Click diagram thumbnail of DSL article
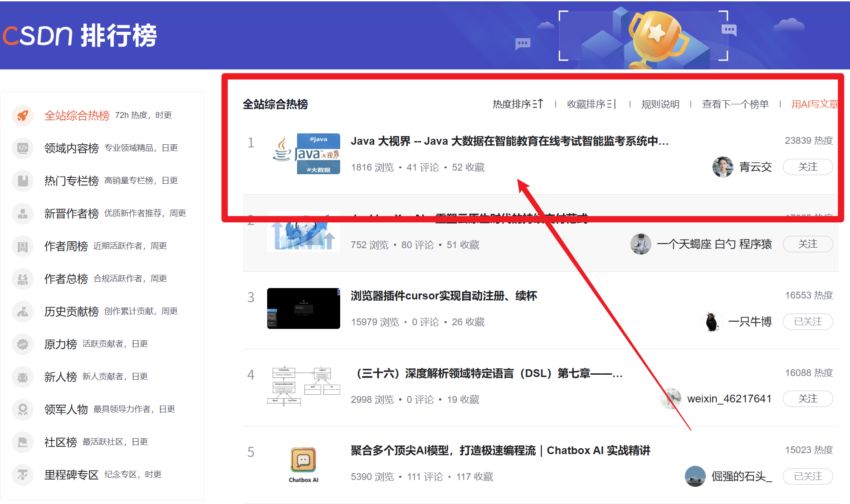The width and height of the screenshot is (850, 504). pos(303,386)
